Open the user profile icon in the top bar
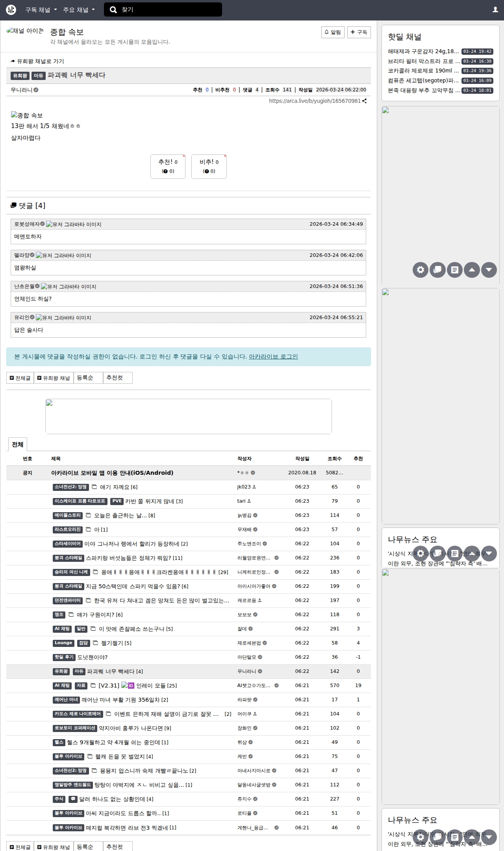 point(495,10)
